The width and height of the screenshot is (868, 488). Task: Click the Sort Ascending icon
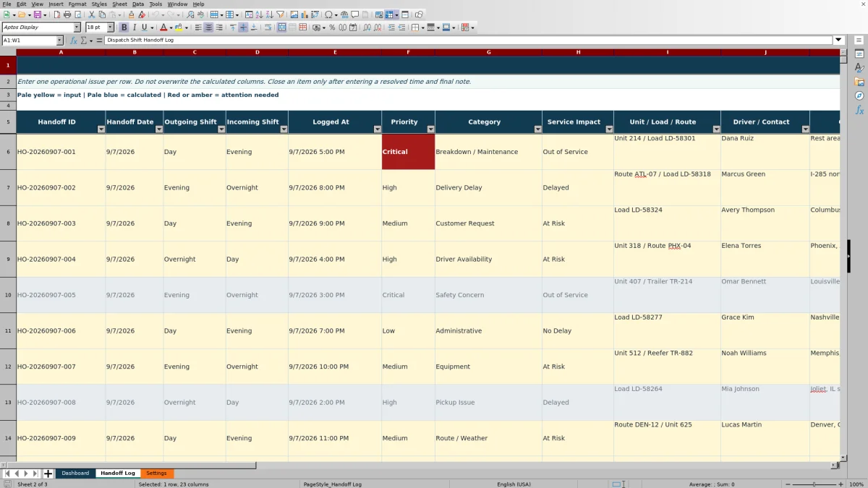tap(259, 14)
